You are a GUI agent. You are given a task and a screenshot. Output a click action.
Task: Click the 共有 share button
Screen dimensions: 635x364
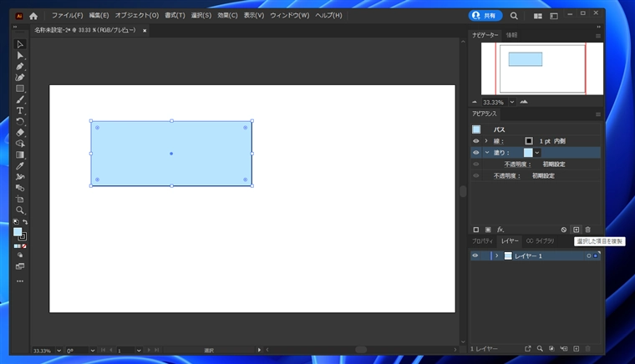coord(485,15)
